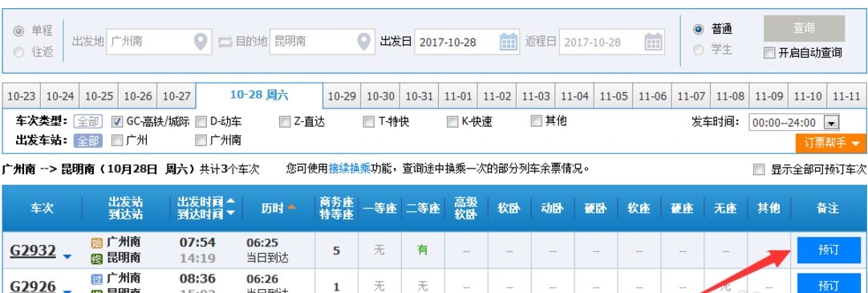Sort by arrival time down arrow
868x293 pixels.
231,214
